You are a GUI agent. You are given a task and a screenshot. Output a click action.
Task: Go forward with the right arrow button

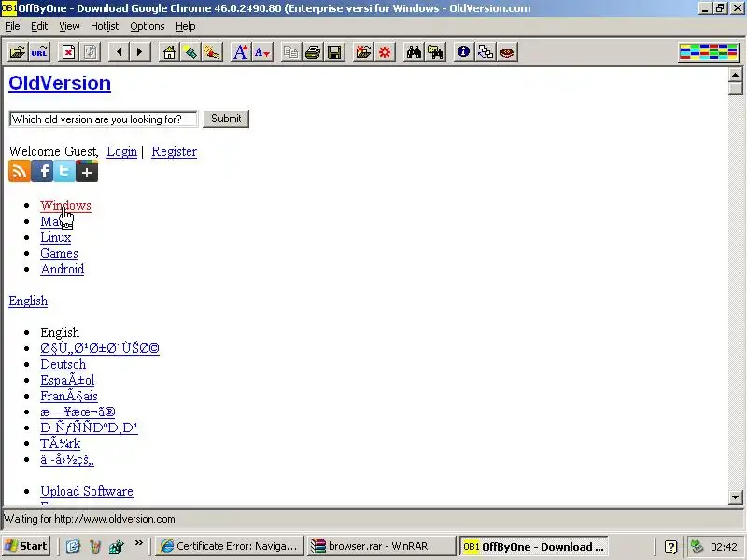[140, 51]
